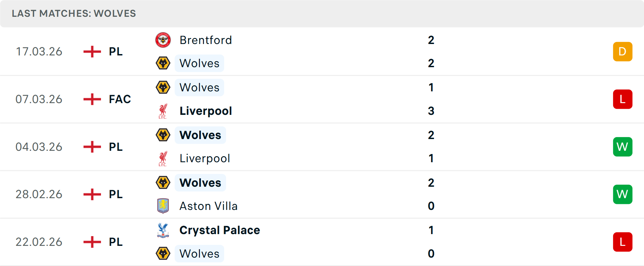Click the LAST MATCHES: WOLVES header bar
The width and height of the screenshot is (644, 266).
74,13
